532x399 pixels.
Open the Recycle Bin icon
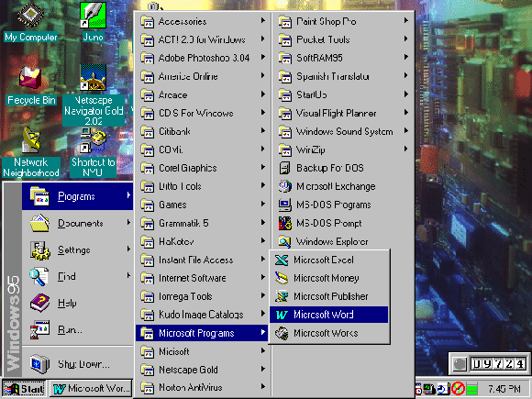coord(30,78)
